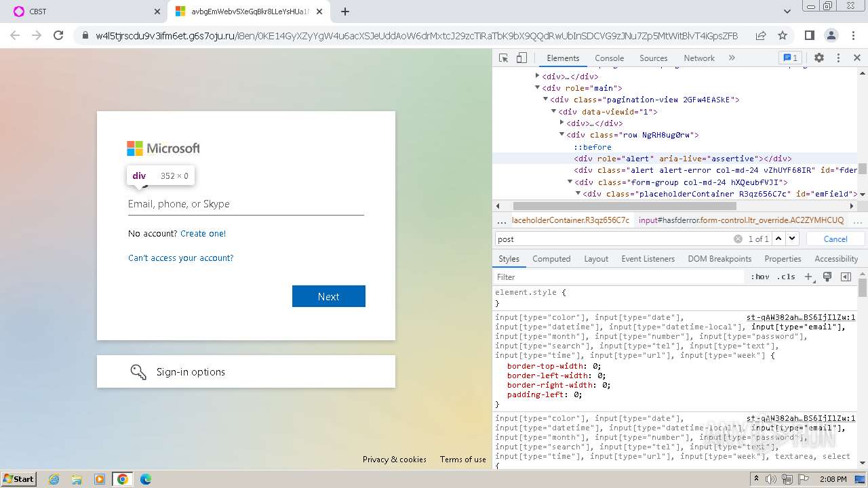The width and height of the screenshot is (868, 488).
Task: Go to previous search result
Action: 778,239
